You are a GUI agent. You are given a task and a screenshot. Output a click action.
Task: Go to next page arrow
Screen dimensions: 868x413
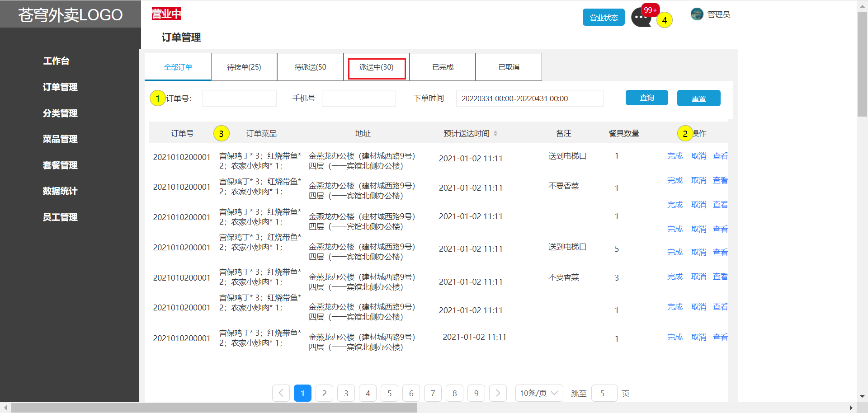point(498,393)
